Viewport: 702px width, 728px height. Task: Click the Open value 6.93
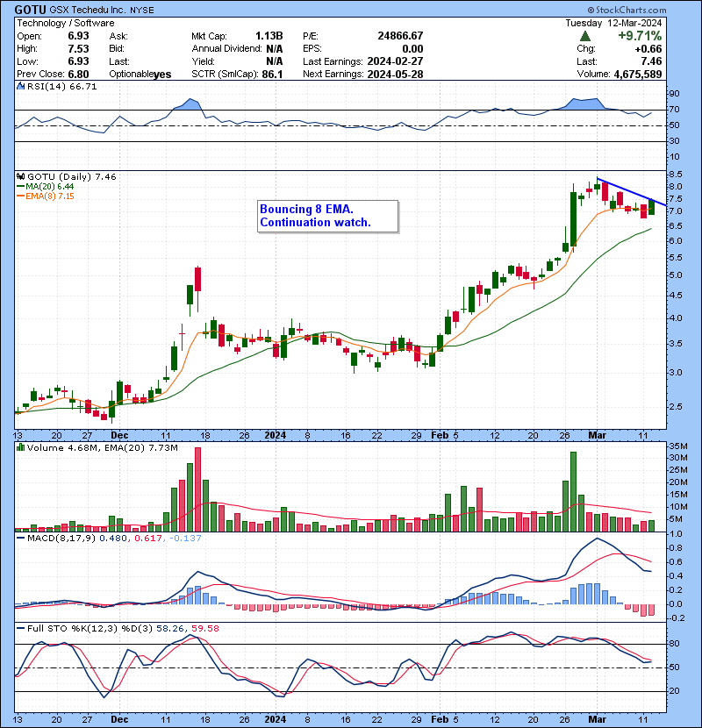coord(78,36)
